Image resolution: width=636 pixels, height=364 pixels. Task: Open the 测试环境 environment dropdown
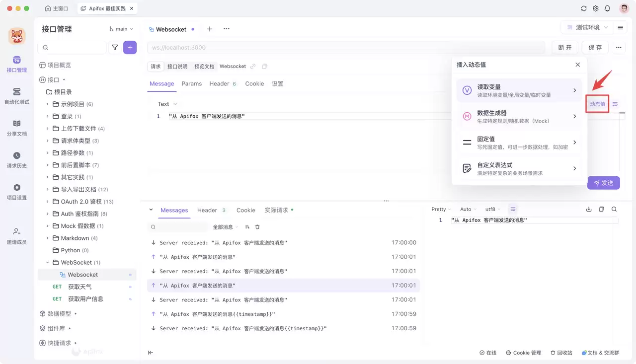[x=587, y=28]
